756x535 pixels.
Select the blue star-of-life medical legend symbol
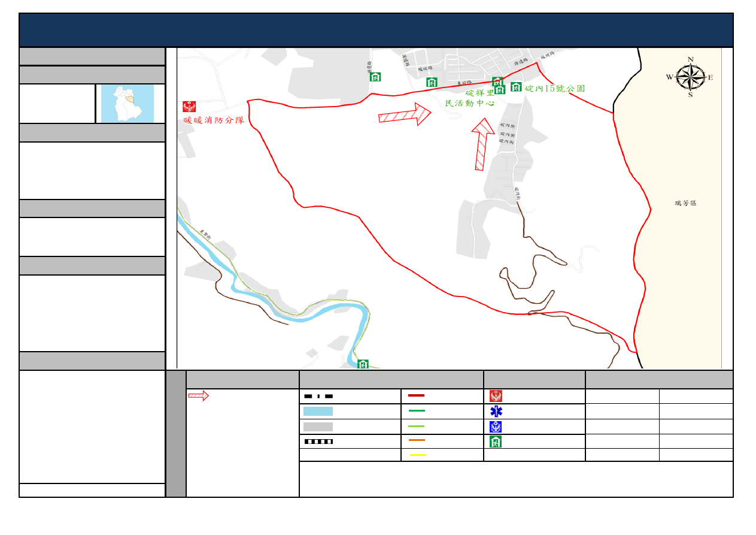pyautogui.click(x=496, y=411)
